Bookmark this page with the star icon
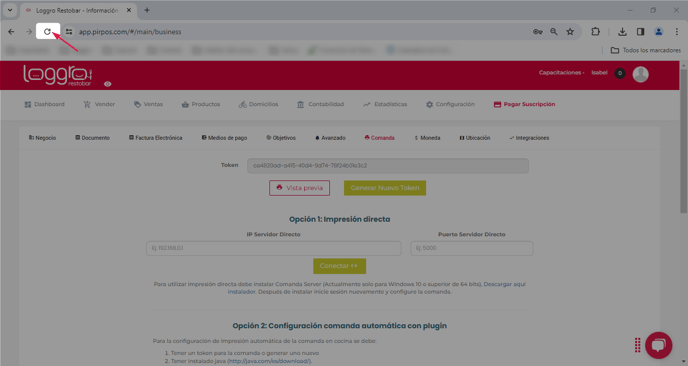 click(570, 32)
